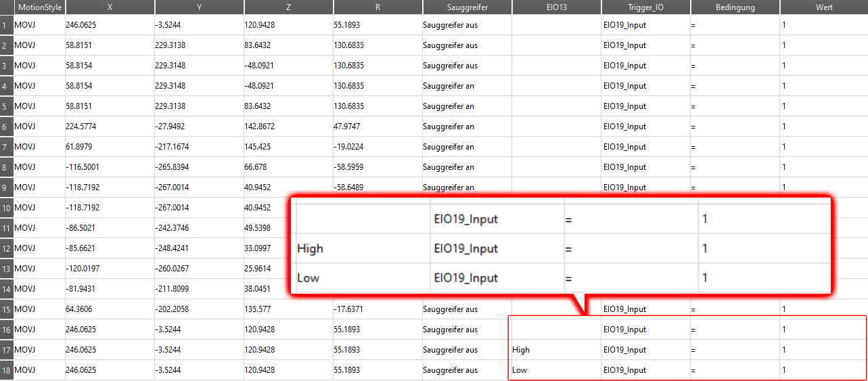The width and height of the screenshot is (868, 381).
Task: Open row 3 Sauggreifer aus cell
Action: (x=466, y=66)
